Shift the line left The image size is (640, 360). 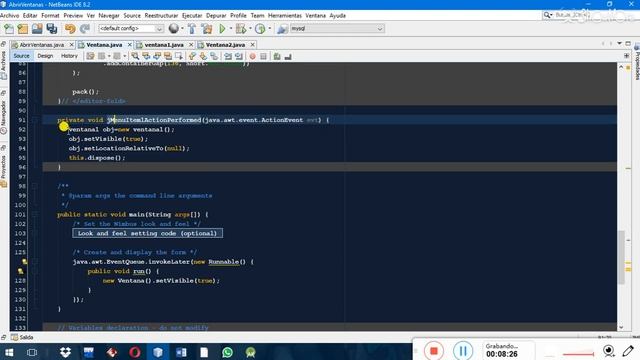[x=228, y=56]
